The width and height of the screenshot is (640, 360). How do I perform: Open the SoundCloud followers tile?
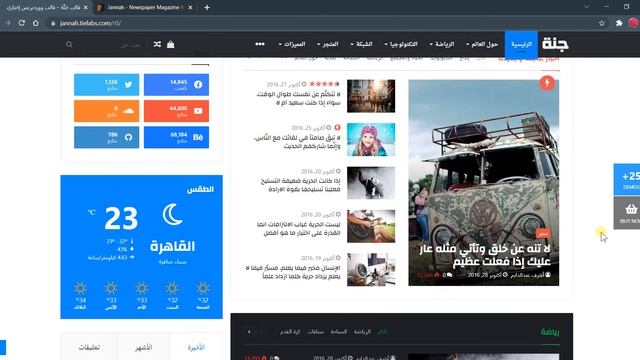coord(107,111)
